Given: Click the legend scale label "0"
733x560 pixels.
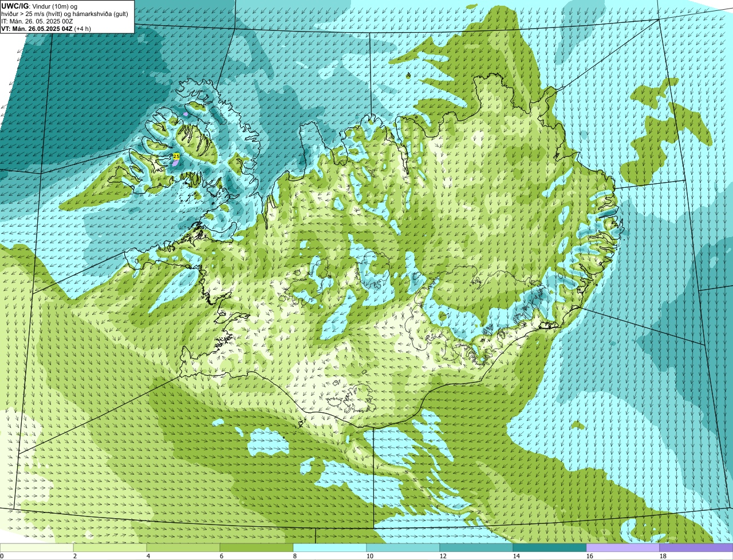Looking at the screenshot, I should coord(2,556).
